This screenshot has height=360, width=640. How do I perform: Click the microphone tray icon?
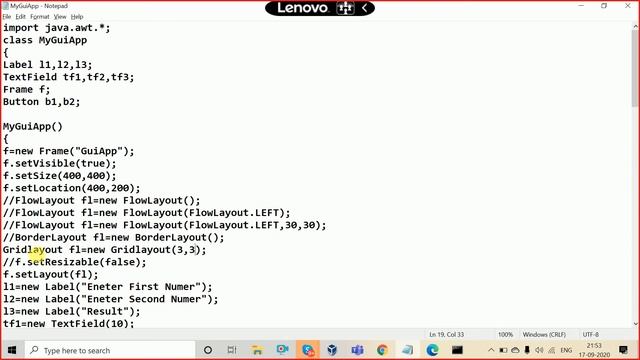[527, 350]
